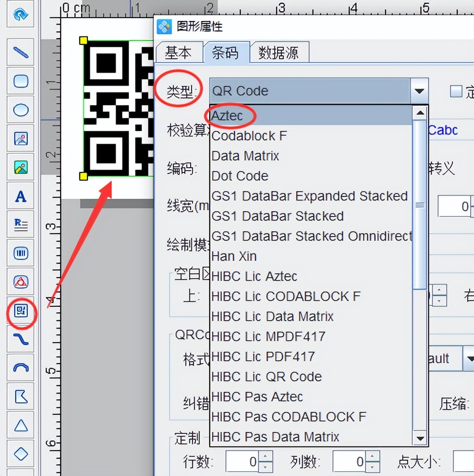Choose Codablock F from the list
474x476 pixels.
click(312, 136)
